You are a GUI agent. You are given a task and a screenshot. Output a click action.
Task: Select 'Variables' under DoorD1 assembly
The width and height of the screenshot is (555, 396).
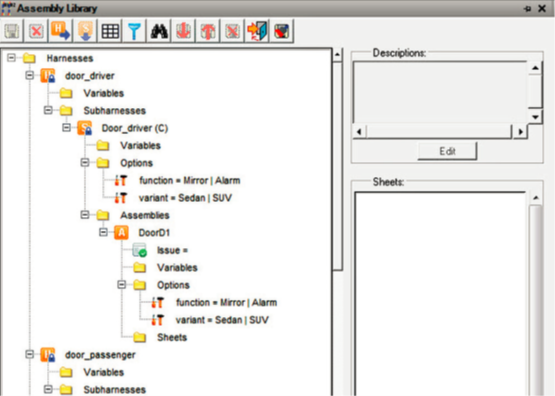tap(177, 268)
